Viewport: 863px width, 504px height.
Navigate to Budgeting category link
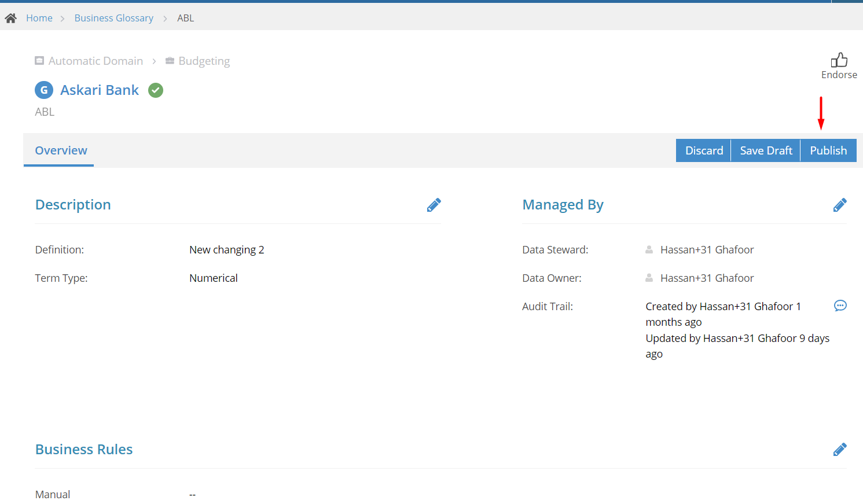tap(204, 61)
